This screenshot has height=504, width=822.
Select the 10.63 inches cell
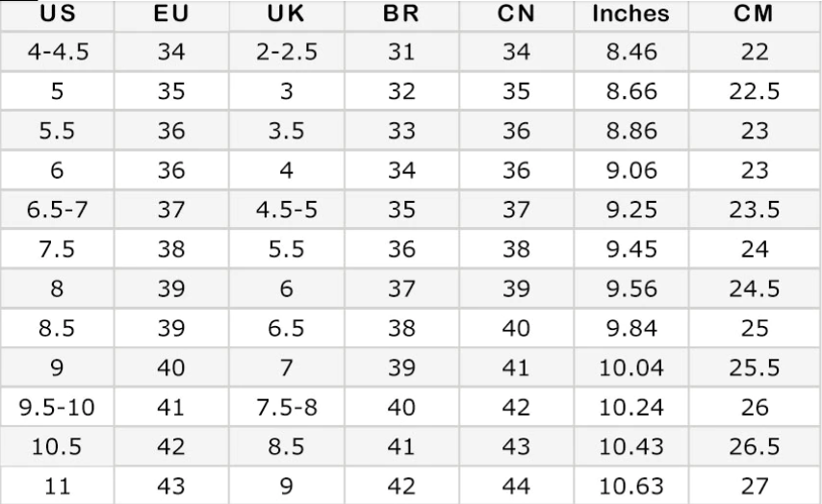pos(630,486)
